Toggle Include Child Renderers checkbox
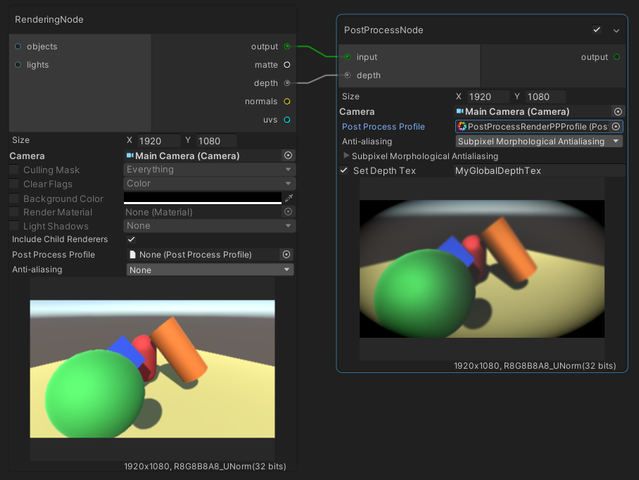 point(131,240)
